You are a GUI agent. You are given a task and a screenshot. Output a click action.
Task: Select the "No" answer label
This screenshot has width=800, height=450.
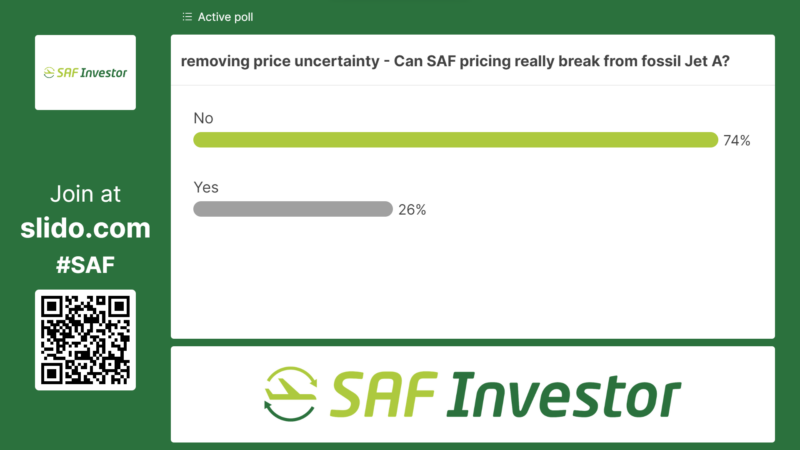click(x=204, y=118)
